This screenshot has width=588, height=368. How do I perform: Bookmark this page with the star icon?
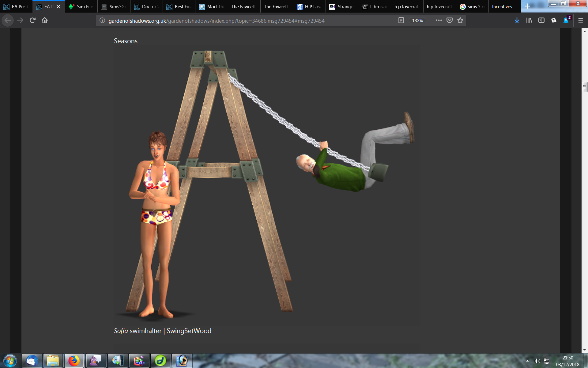(x=460, y=21)
